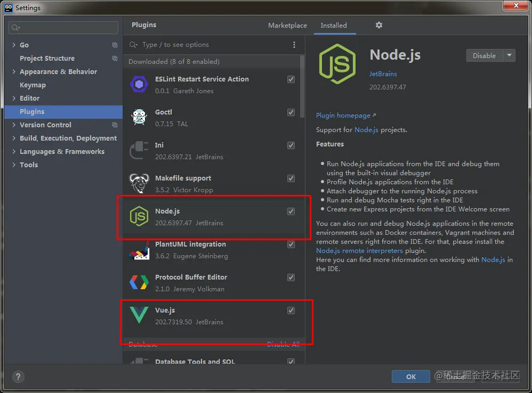
Task: Toggle the Ini plugin checkbox
Action: click(291, 145)
